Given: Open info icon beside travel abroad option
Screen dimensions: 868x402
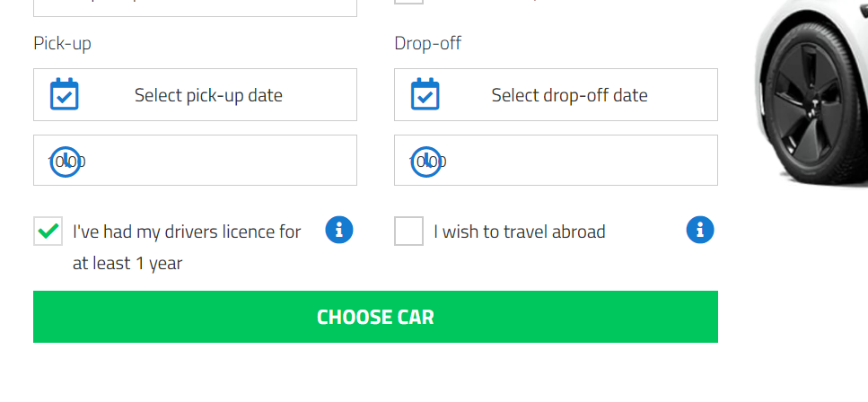Looking at the screenshot, I should click(700, 230).
